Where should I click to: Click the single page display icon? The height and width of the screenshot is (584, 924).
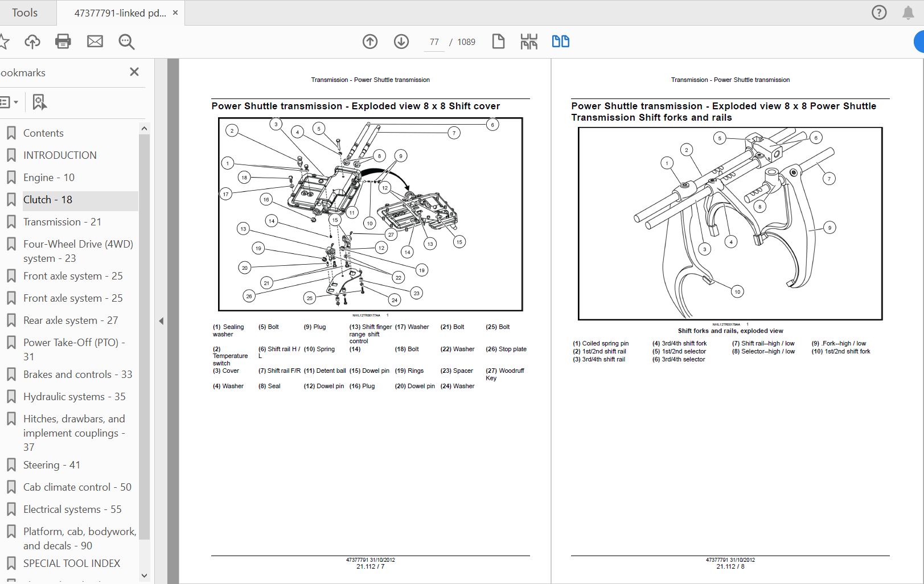[498, 42]
